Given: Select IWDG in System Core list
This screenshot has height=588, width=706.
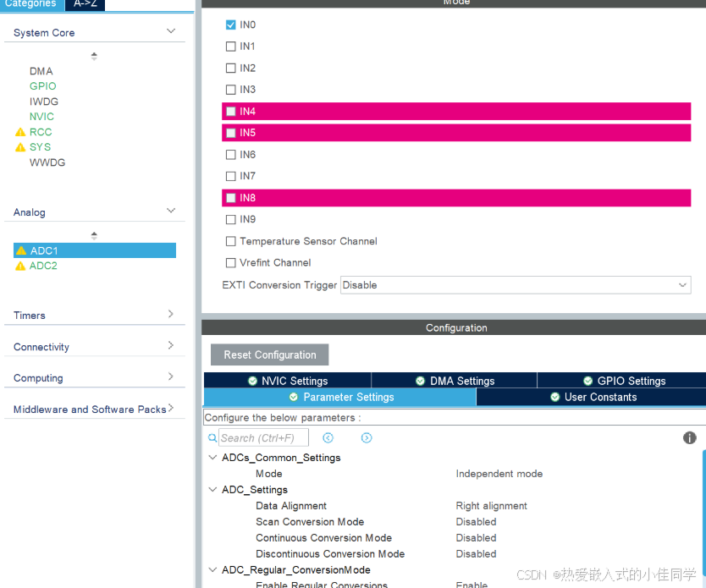Looking at the screenshot, I should click(44, 102).
